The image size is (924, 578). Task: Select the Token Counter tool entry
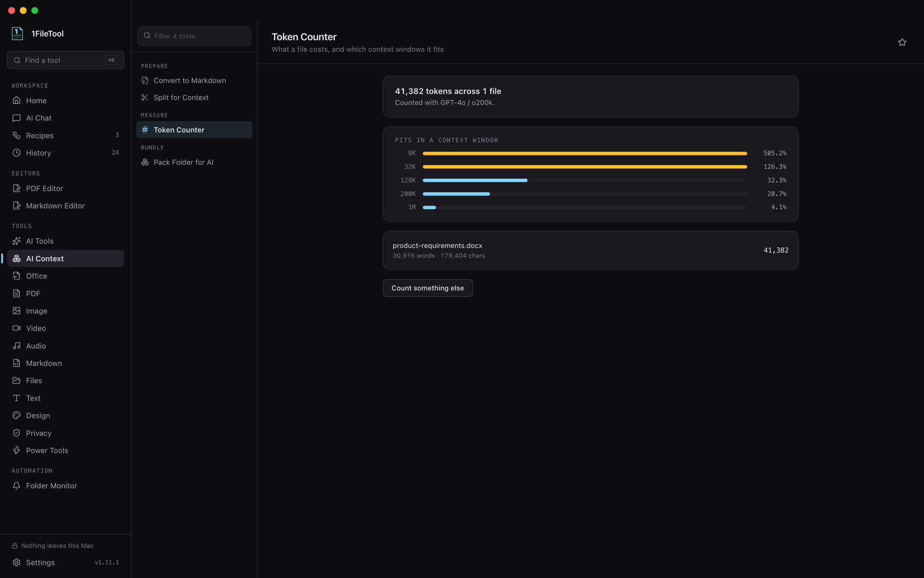pos(194,130)
